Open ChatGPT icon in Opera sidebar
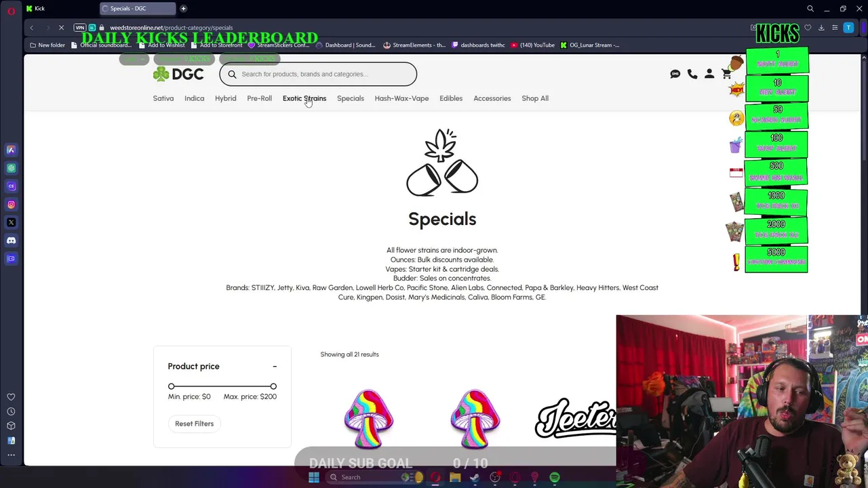The height and width of the screenshot is (488, 868). pyautogui.click(x=11, y=168)
